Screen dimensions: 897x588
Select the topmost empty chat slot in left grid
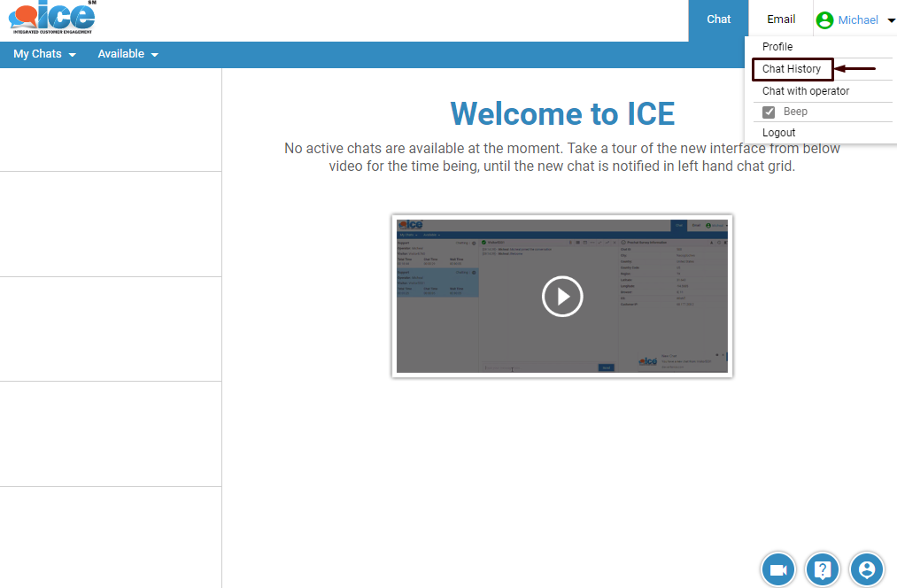coord(110,120)
